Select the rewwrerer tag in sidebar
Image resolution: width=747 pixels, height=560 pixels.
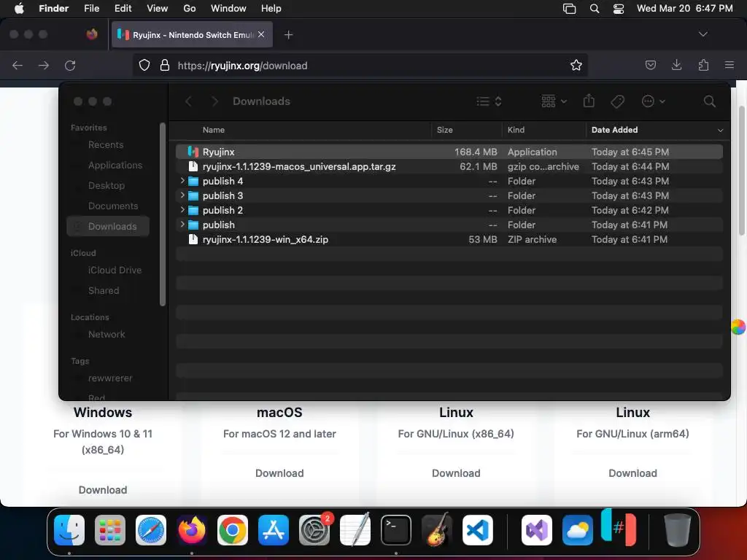point(110,378)
